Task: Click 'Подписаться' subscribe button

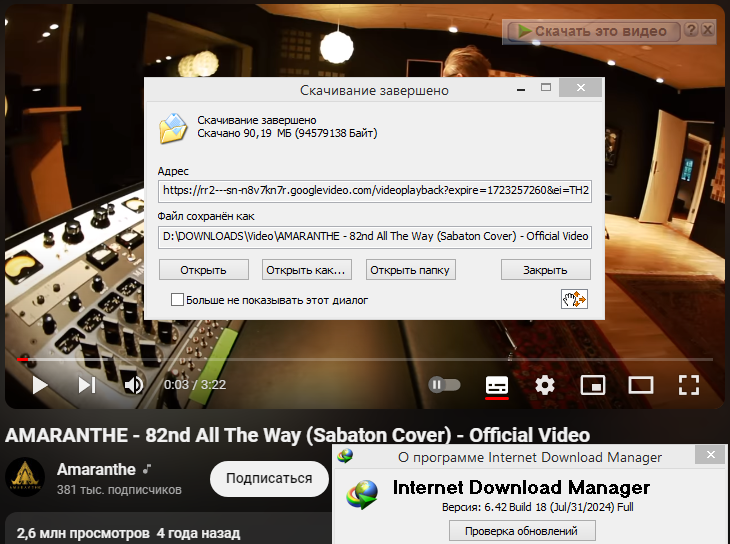Action: pyautogui.click(x=269, y=479)
